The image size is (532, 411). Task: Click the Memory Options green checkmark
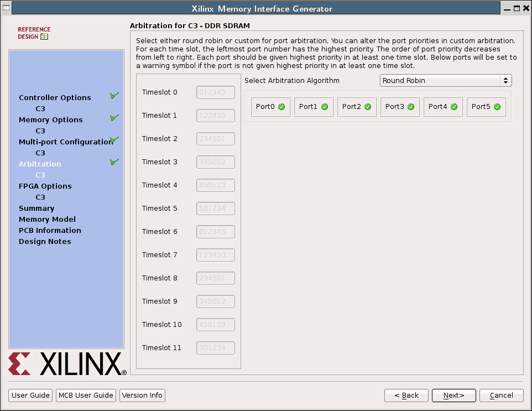pyautogui.click(x=114, y=118)
